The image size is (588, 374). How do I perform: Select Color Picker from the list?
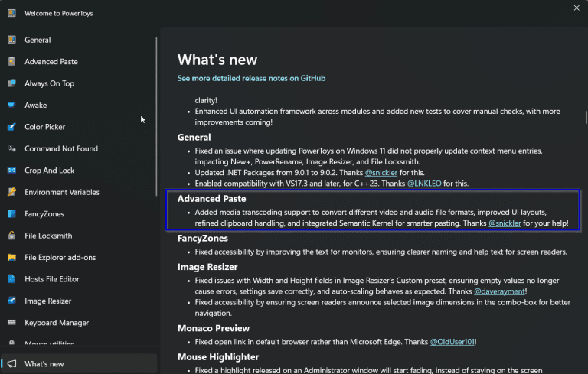78,127
